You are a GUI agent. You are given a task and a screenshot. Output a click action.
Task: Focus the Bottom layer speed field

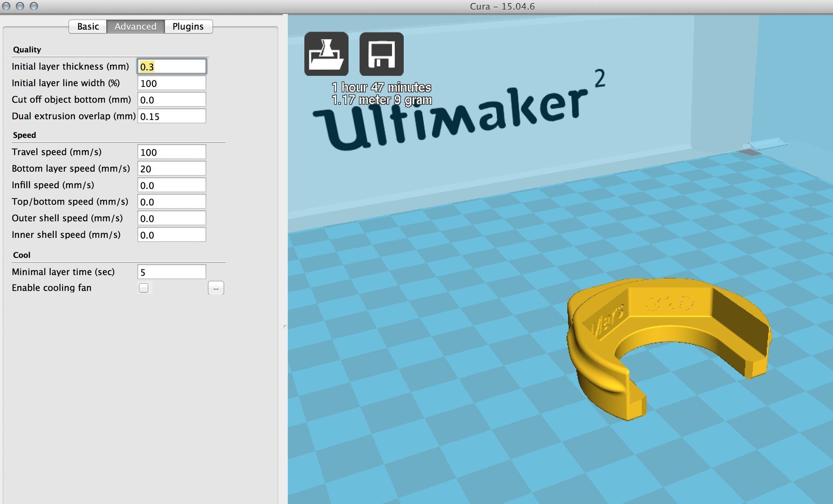tap(171, 169)
